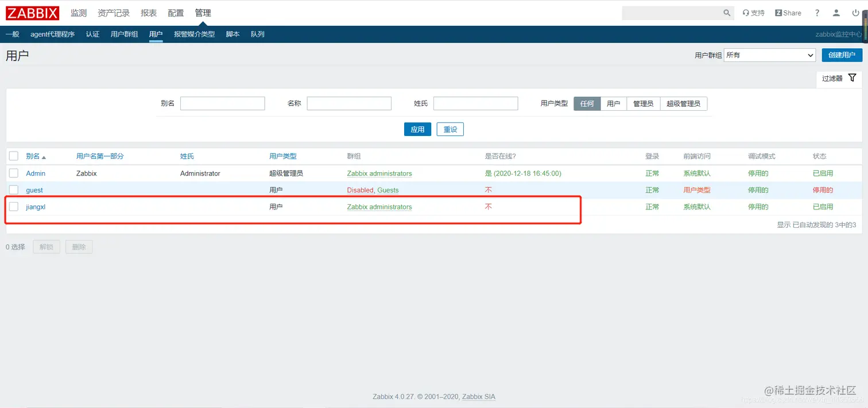Sort by 用户名第一部分 column
The image size is (868, 408).
[x=100, y=156]
